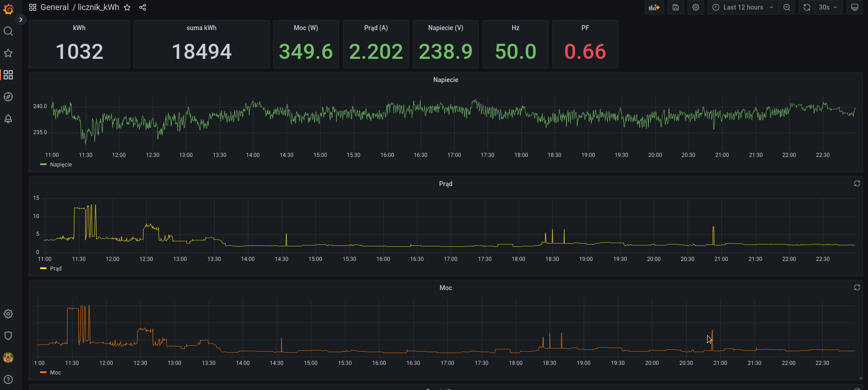
Task: Open Starred dashboards in the sidebar
Action: [8, 53]
